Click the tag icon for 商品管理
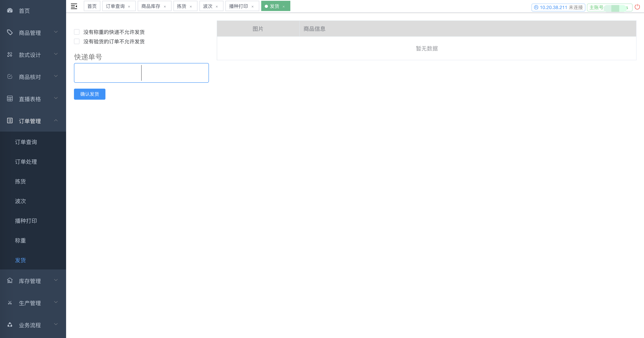The height and width of the screenshot is (338, 644). [x=10, y=32]
